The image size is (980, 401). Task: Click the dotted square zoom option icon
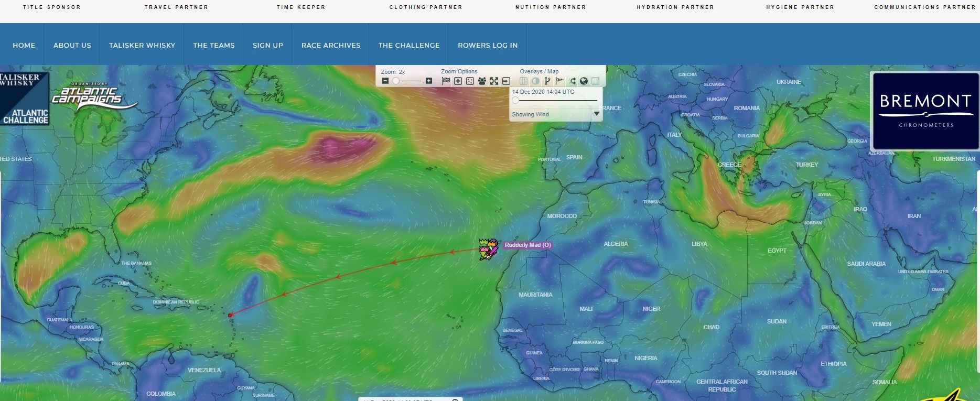[470, 81]
